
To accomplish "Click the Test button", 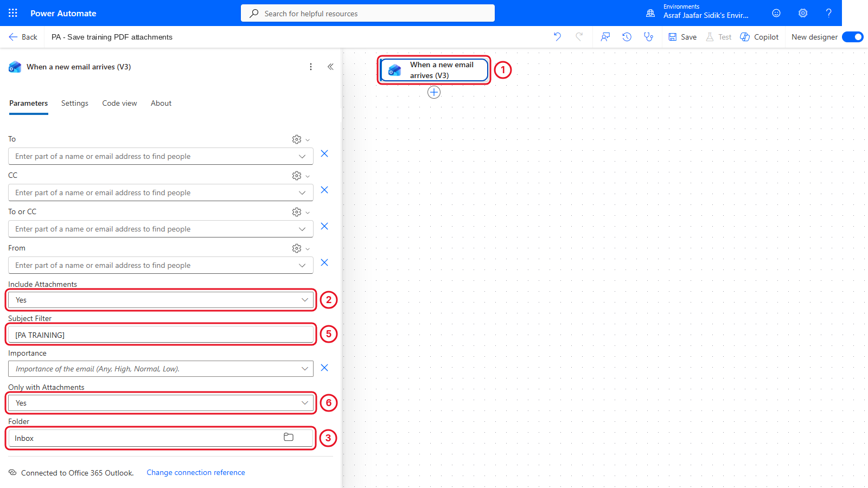I will point(718,37).
